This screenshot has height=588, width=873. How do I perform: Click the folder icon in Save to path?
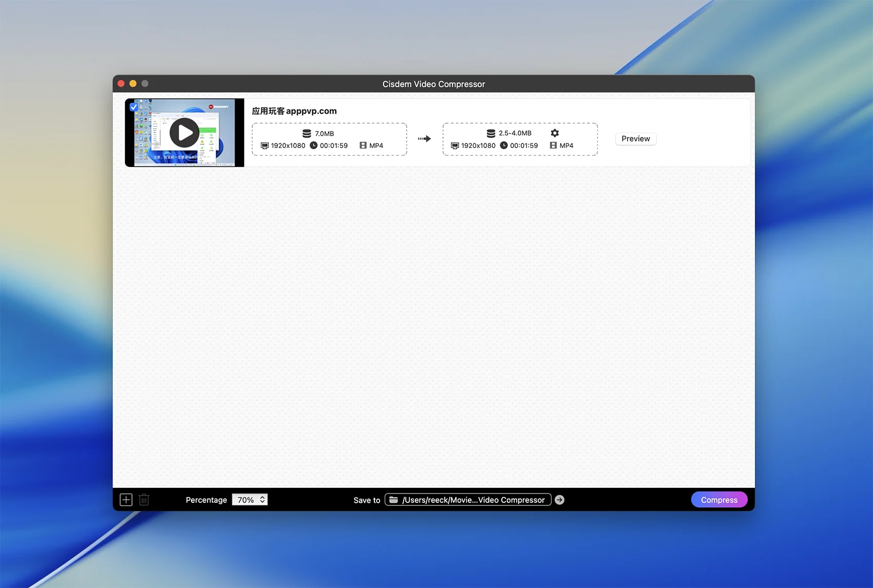[x=394, y=500]
